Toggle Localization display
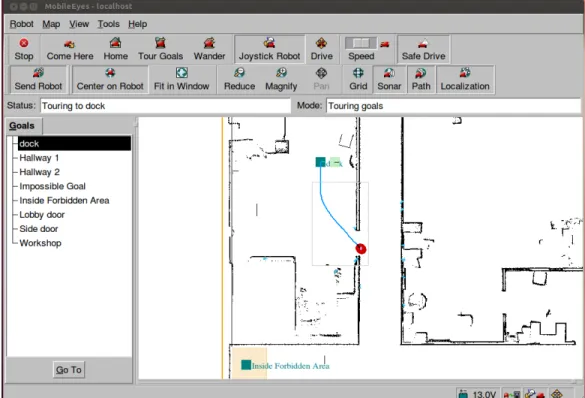The width and height of the screenshot is (585, 398). click(x=465, y=79)
